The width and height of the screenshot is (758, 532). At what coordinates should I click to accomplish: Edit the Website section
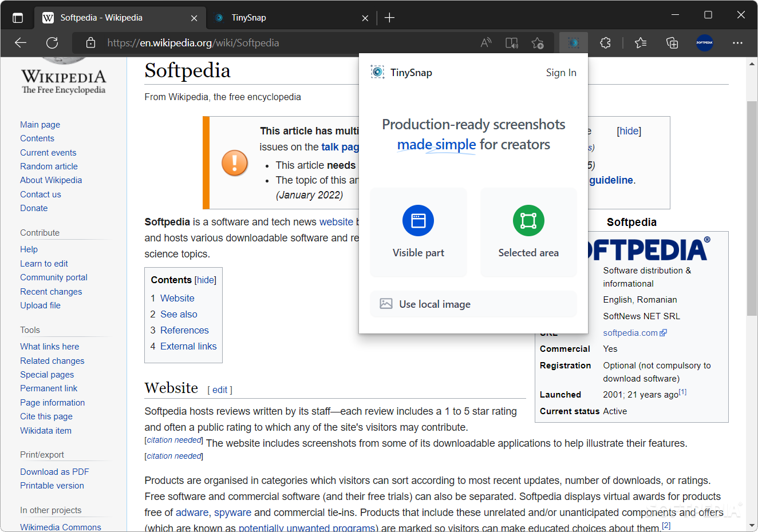click(x=220, y=390)
